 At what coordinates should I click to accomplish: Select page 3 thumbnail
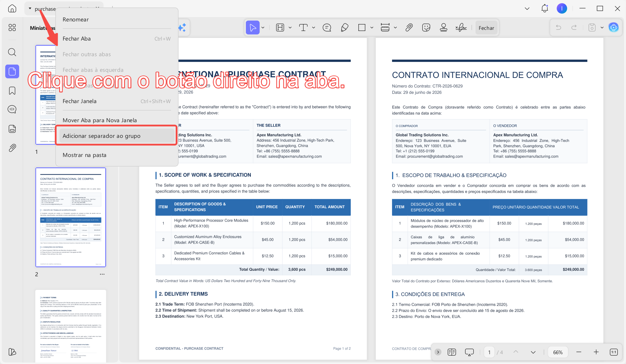(x=71, y=326)
